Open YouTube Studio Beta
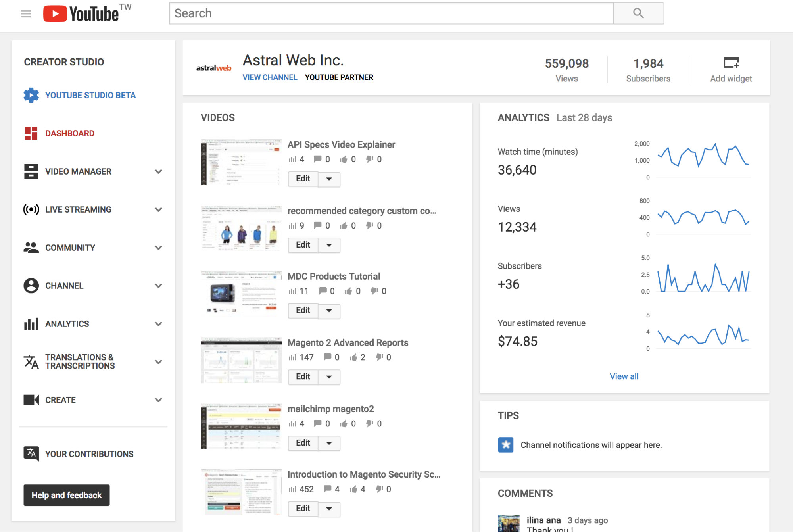The height and width of the screenshot is (532, 793). [x=90, y=95]
